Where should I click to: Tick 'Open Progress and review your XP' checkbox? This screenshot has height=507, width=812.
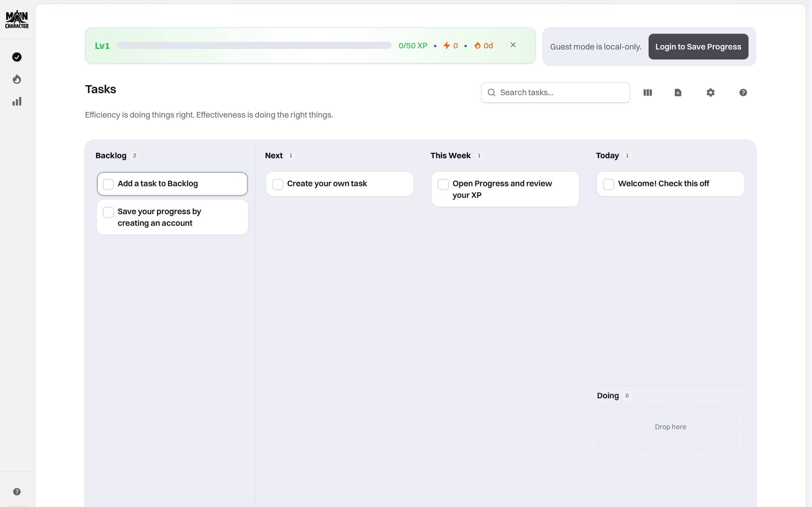pyautogui.click(x=443, y=184)
